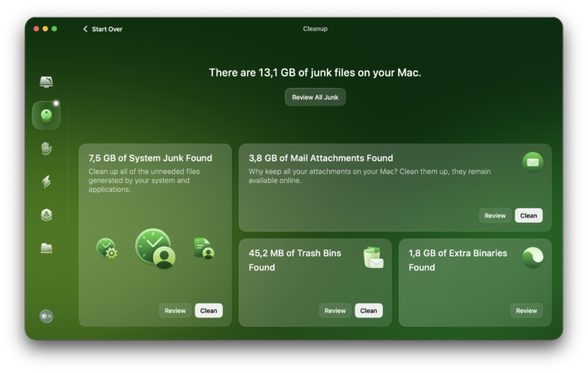
Task: Click the '13,1 GB of junk files' headline
Action: point(315,73)
